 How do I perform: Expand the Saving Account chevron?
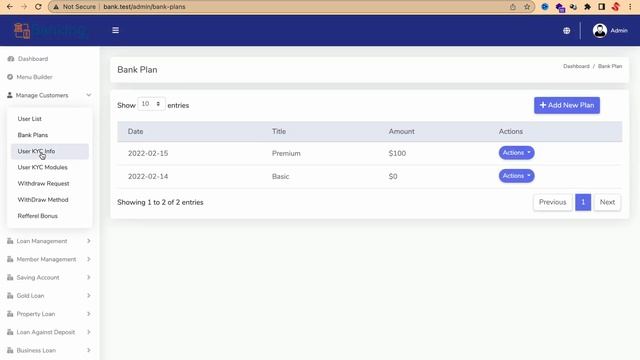click(89, 278)
